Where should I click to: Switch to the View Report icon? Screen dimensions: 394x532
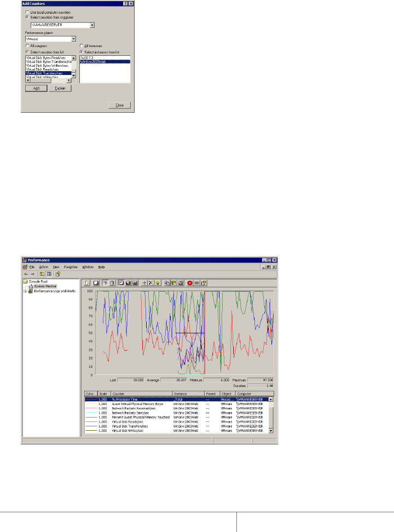click(135, 282)
